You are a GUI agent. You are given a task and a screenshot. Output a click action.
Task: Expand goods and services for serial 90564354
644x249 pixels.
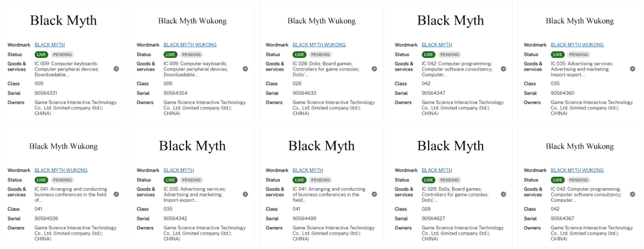[x=245, y=69]
